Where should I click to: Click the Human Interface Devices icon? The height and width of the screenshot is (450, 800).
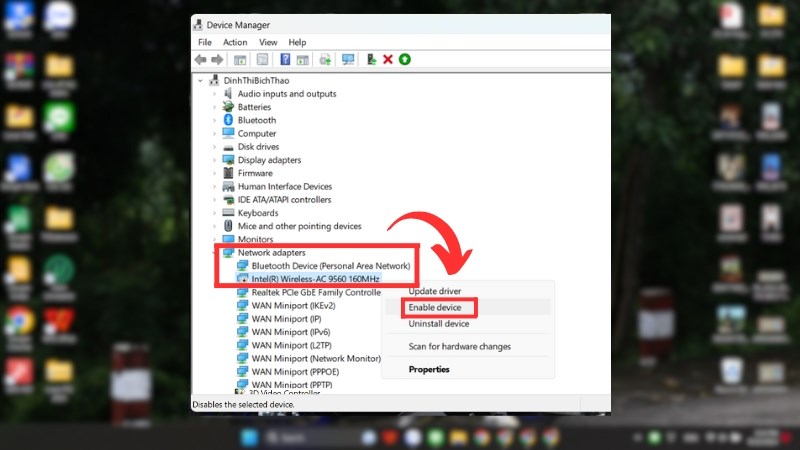tap(228, 186)
